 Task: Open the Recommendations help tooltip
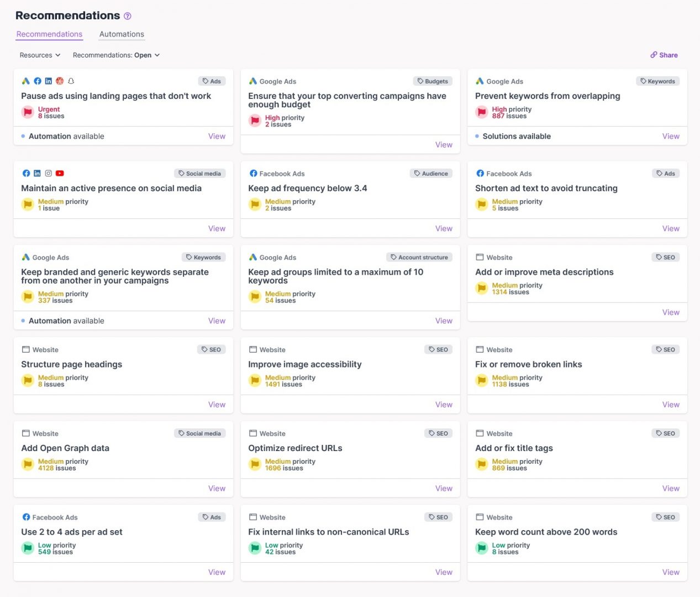[x=128, y=15]
